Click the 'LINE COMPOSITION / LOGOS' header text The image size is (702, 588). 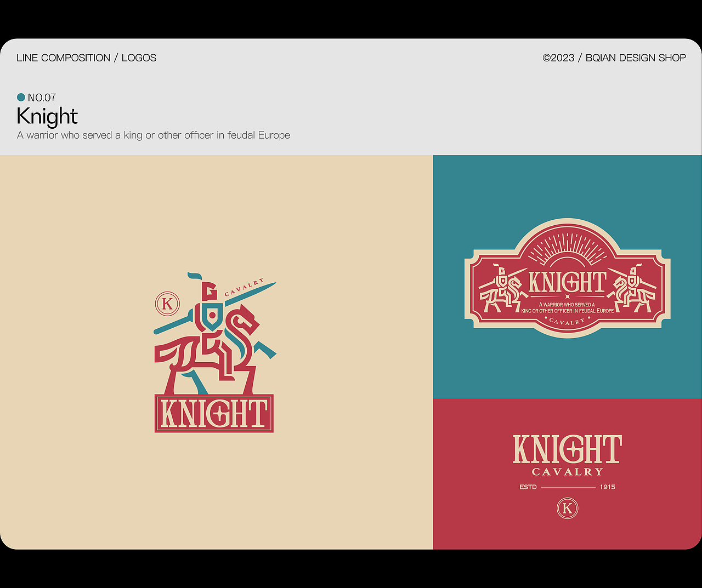pos(87,58)
